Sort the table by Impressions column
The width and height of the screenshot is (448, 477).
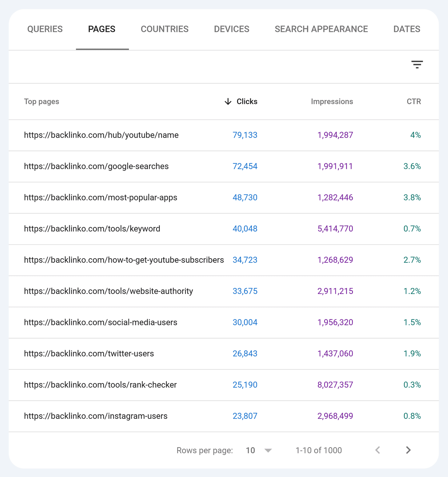[332, 101]
